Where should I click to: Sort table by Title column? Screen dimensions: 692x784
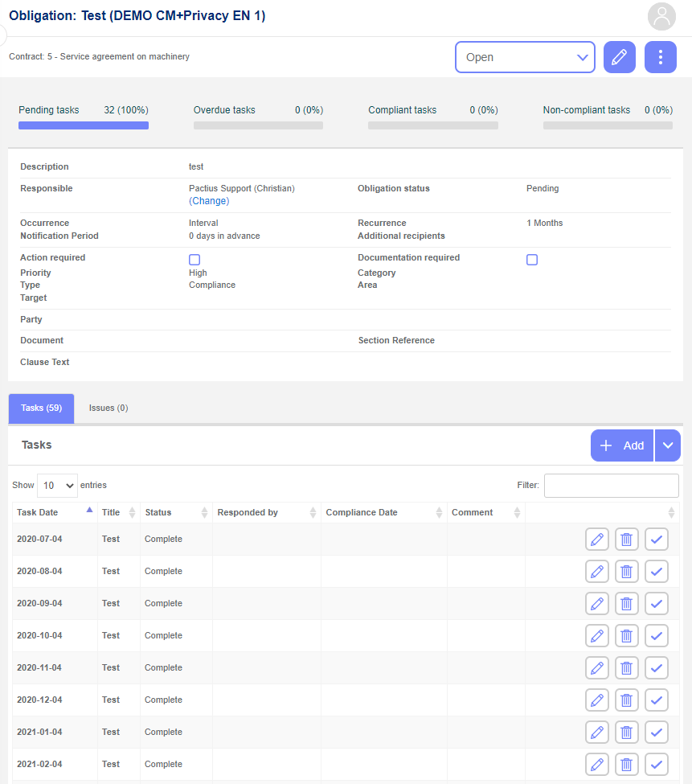coord(119,512)
